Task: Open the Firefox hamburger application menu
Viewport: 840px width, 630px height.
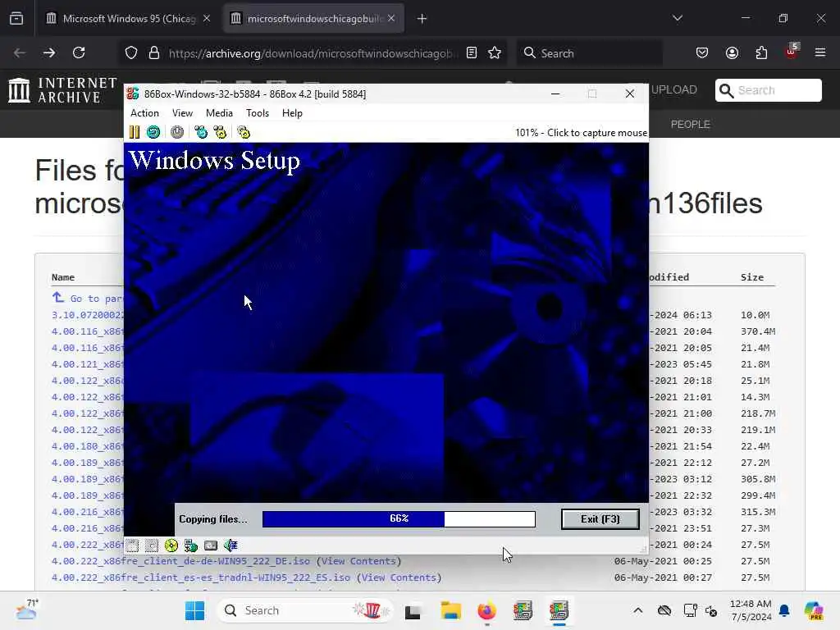Action: click(x=820, y=52)
